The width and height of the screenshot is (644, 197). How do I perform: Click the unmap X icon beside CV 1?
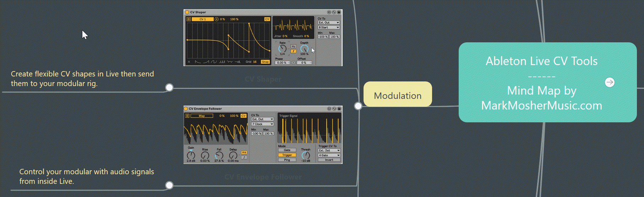pyautogui.click(x=217, y=19)
